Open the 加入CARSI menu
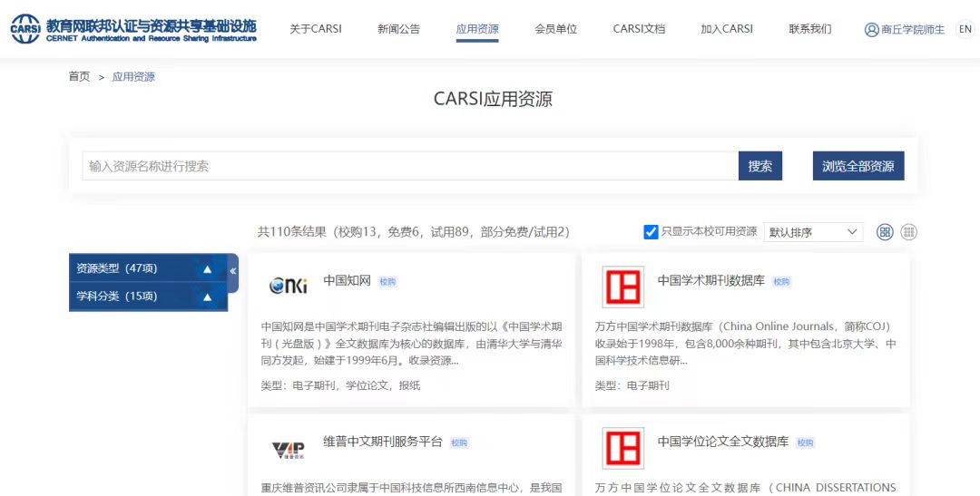 coord(727,29)
